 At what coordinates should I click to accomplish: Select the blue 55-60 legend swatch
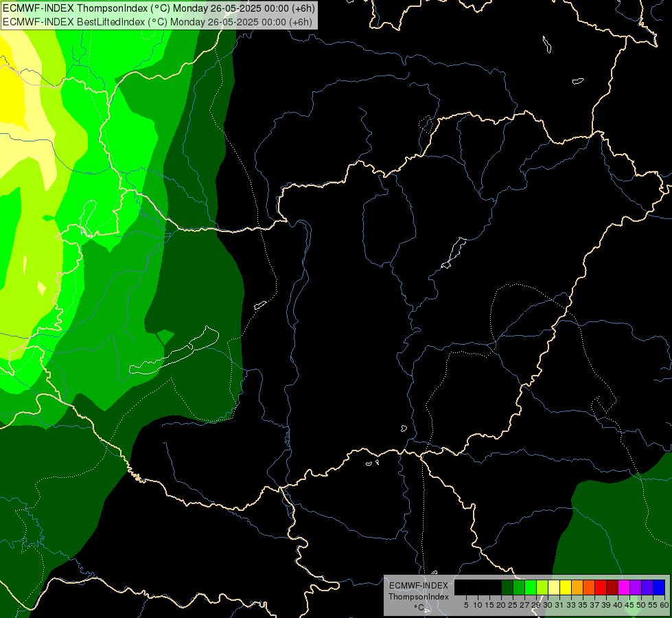(x=659, y=587)
